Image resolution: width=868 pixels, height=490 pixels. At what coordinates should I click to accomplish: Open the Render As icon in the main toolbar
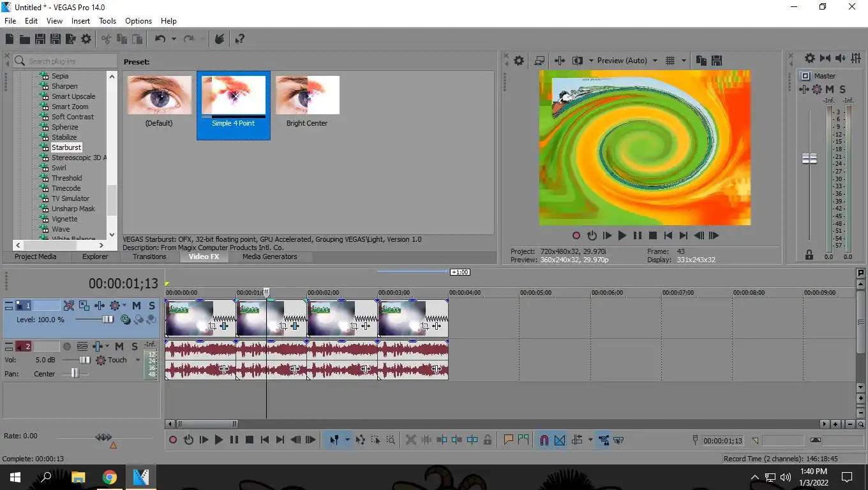71,40
